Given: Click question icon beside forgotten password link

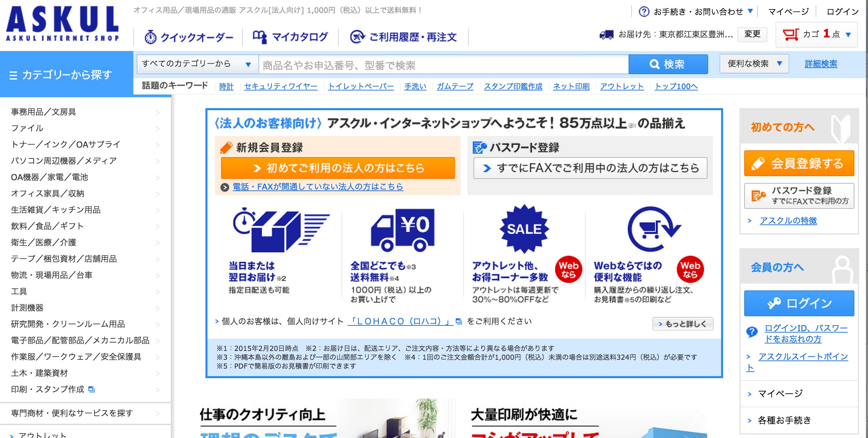Looking at the screenshot, I should coord(752,332).
